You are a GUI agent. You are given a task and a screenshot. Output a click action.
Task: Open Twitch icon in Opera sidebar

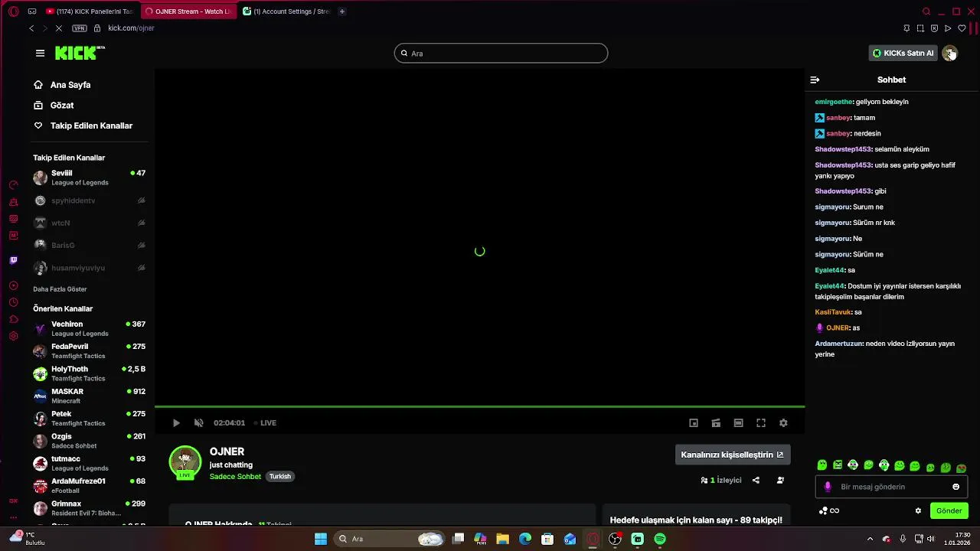13,260
